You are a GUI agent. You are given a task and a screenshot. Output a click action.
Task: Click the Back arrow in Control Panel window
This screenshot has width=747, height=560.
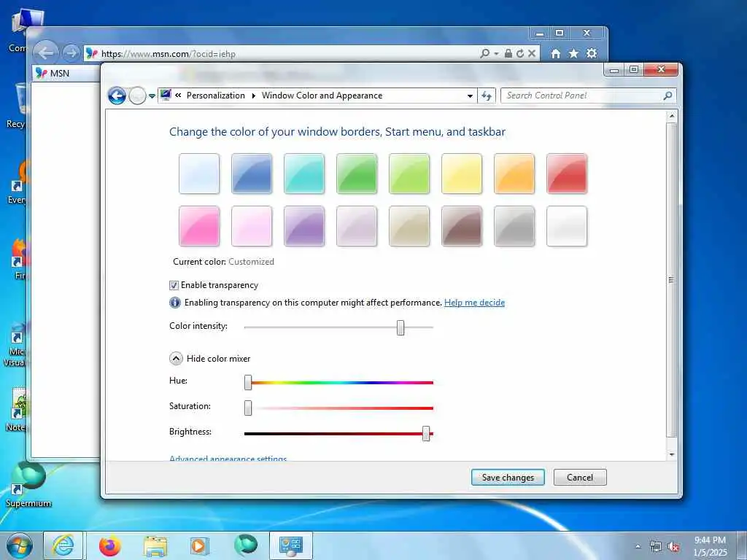[117, 96]
